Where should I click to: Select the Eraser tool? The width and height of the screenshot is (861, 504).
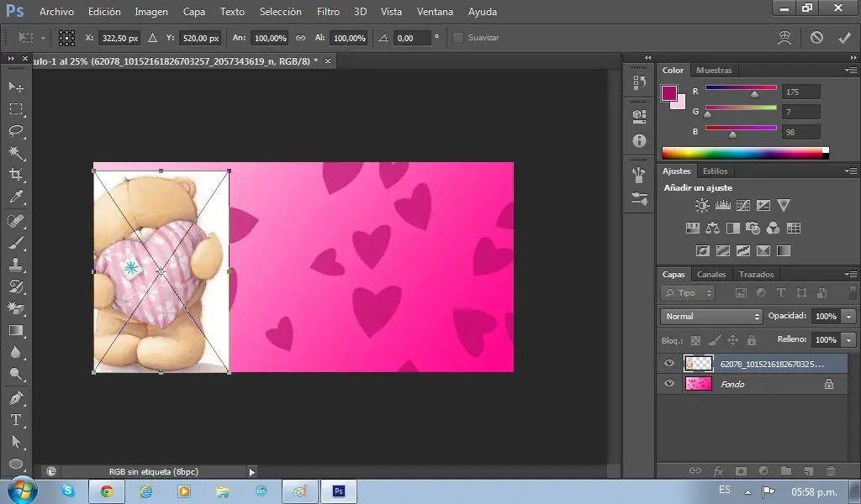point(16,308)
